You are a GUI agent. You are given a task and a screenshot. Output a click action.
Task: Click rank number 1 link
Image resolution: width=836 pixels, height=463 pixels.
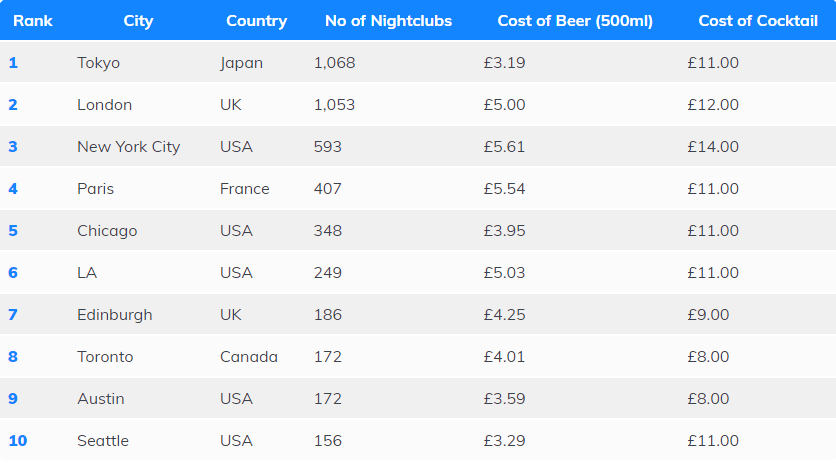14,63
